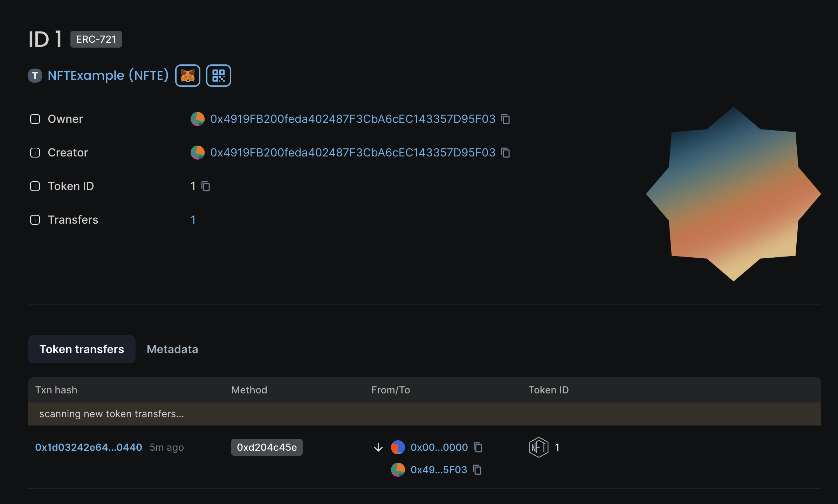Copy the Owner address

click(506, 119)
